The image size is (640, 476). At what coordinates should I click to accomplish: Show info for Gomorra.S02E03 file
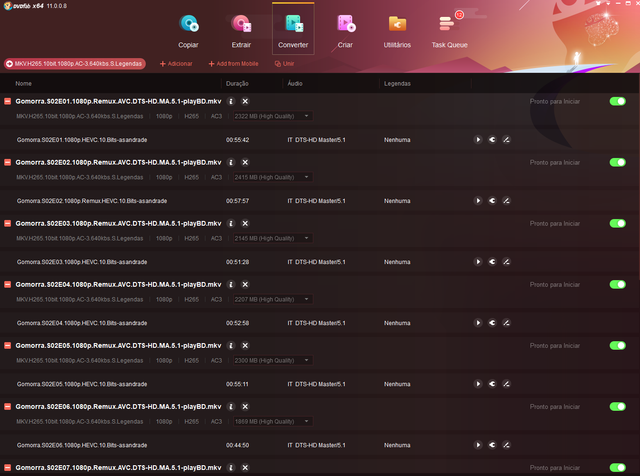(231, 223)
